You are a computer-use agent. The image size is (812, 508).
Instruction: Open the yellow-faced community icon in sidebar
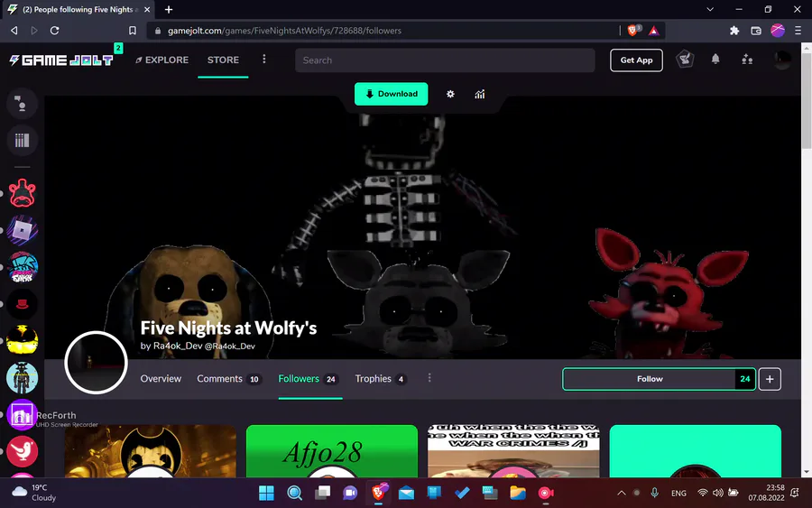(22, 340)
